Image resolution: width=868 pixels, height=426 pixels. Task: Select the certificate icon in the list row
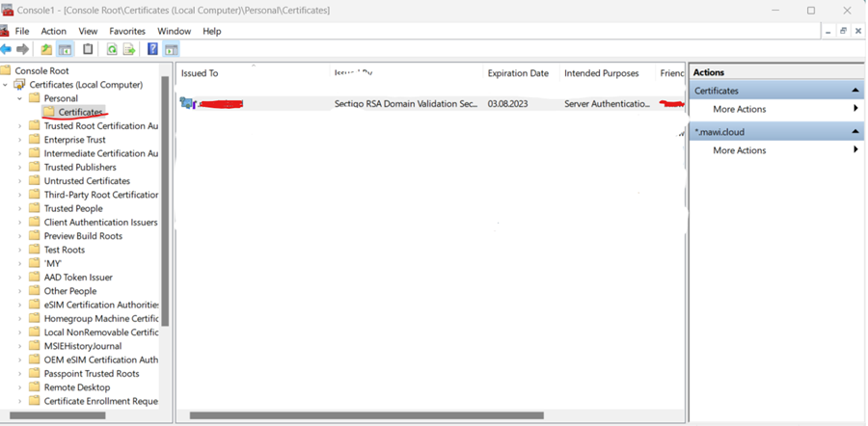pyautogui.click(x=187, y=103)
